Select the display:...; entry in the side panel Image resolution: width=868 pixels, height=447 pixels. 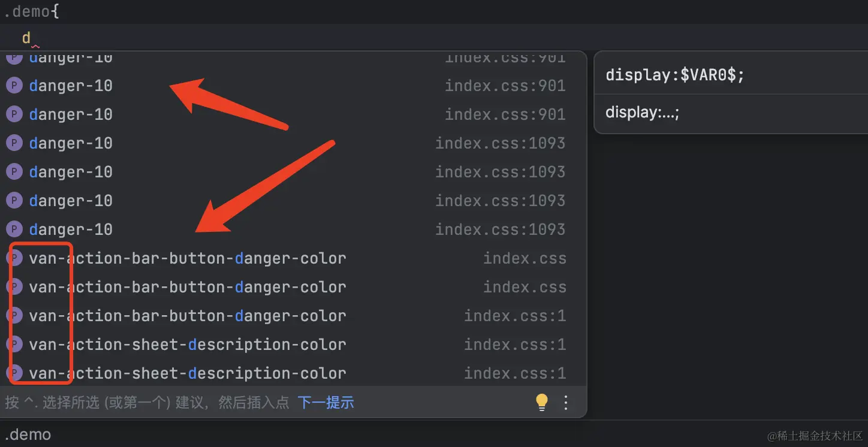point(643,113)
